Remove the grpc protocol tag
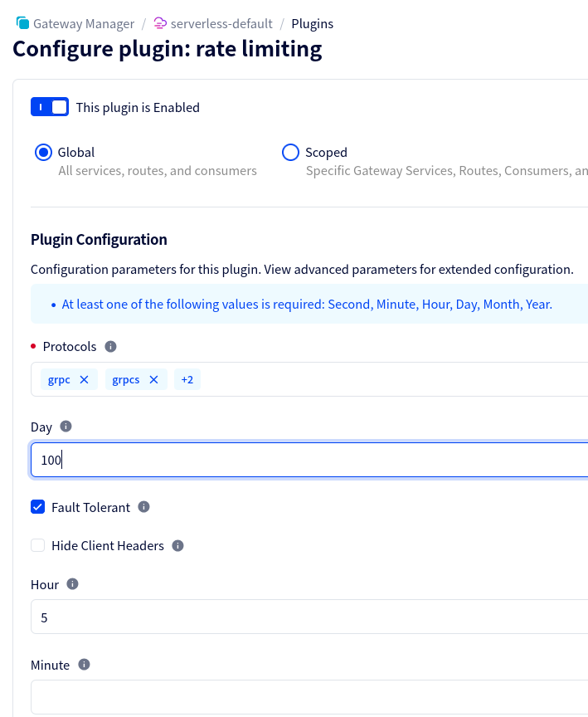This screenshot has width=588, height=717. (84, 379)
